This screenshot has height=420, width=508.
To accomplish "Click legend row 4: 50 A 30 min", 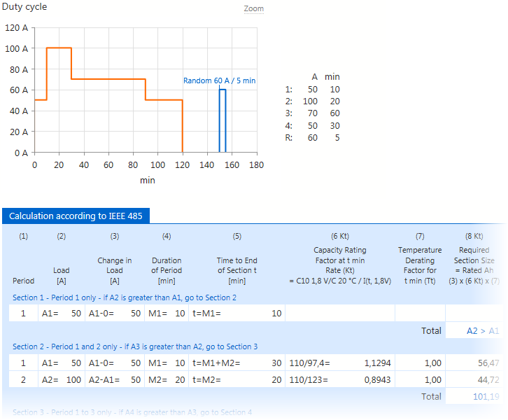I will click(313, 126).
